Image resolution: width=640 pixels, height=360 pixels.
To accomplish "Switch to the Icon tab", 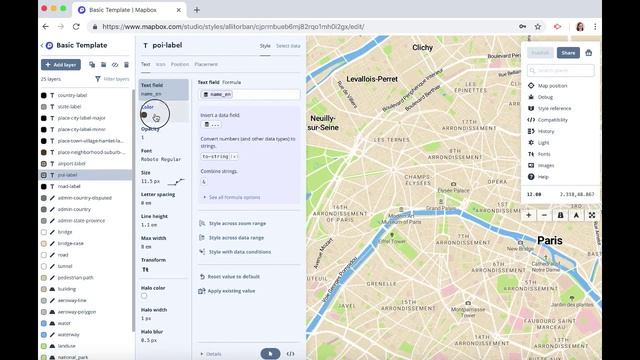I will click(x=160, y=64).
